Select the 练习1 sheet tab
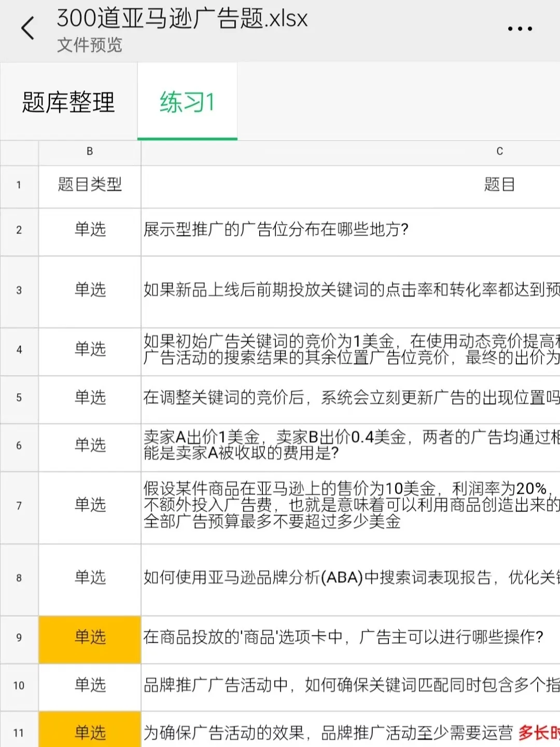 coord(187,102)
